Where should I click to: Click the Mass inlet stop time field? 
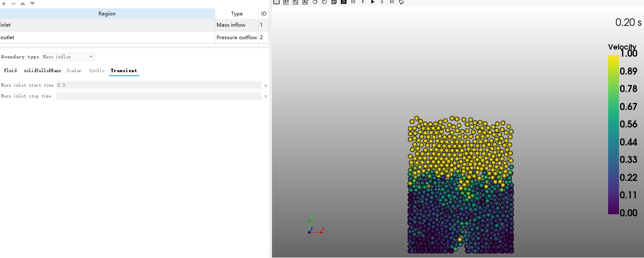(159, 96)
